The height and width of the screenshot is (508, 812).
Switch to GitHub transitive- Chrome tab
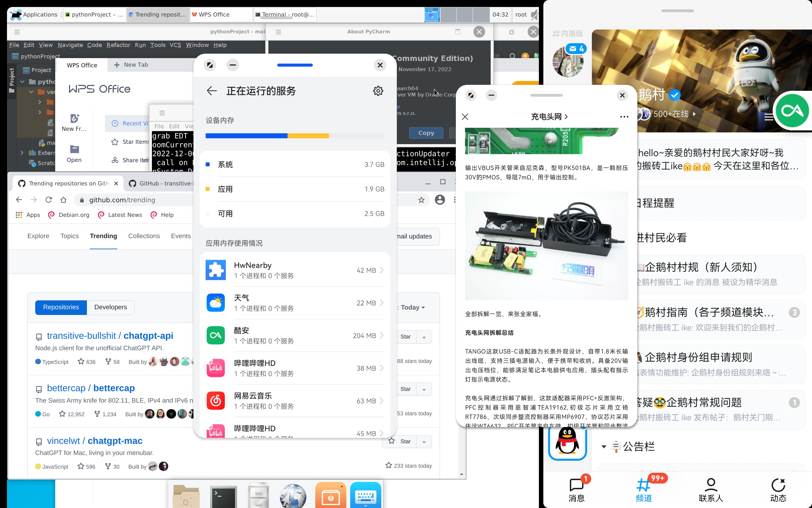(x=160, y=184)
